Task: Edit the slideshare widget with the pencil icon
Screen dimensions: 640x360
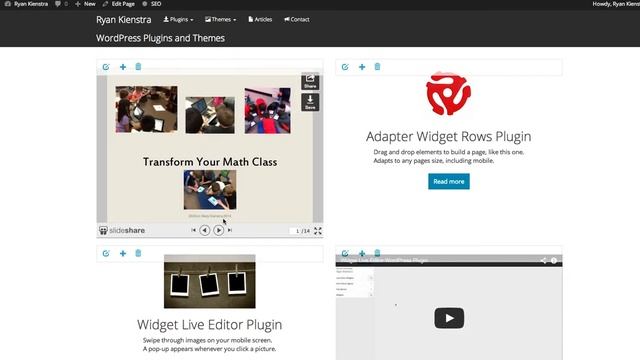Action: pyautogui.click(x=106, y=67)
